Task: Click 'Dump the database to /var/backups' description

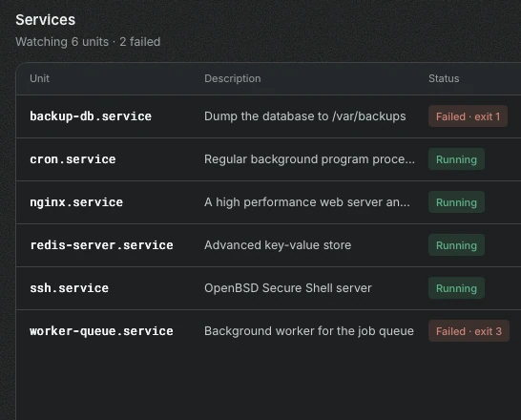Action: pyautogui.click(x=304, y=116)
